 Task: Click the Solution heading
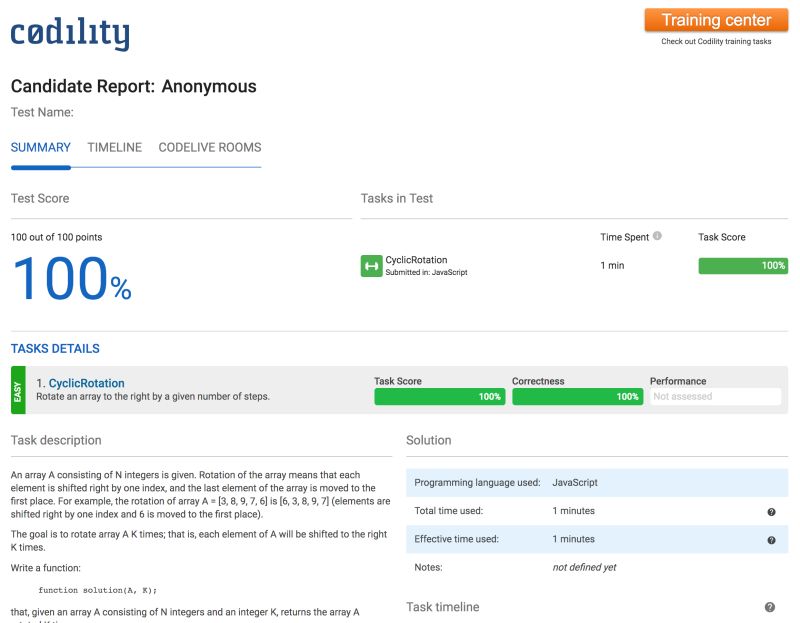pyautogui.click(x=429, y=440)
